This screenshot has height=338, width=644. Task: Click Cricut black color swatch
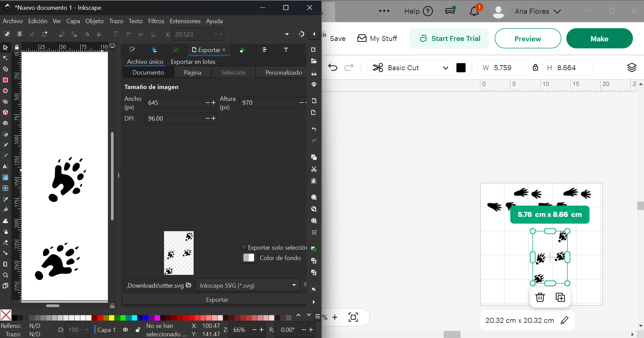point(461,68)
